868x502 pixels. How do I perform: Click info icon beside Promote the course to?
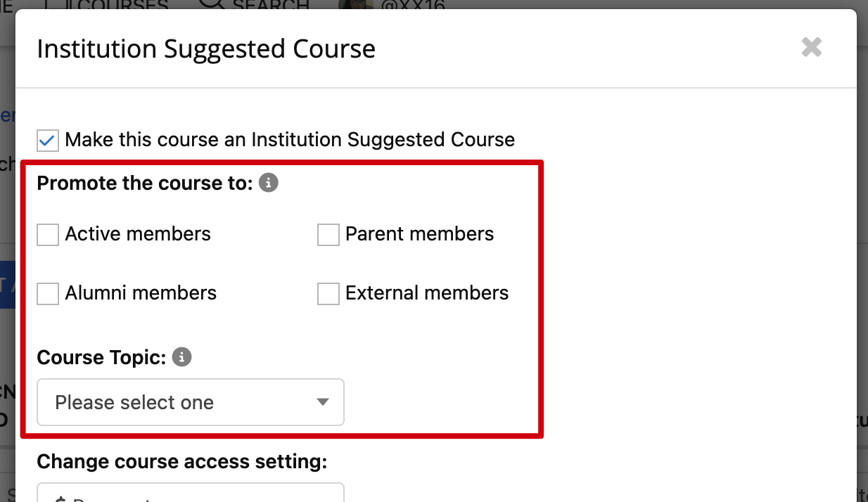(269, 184)
